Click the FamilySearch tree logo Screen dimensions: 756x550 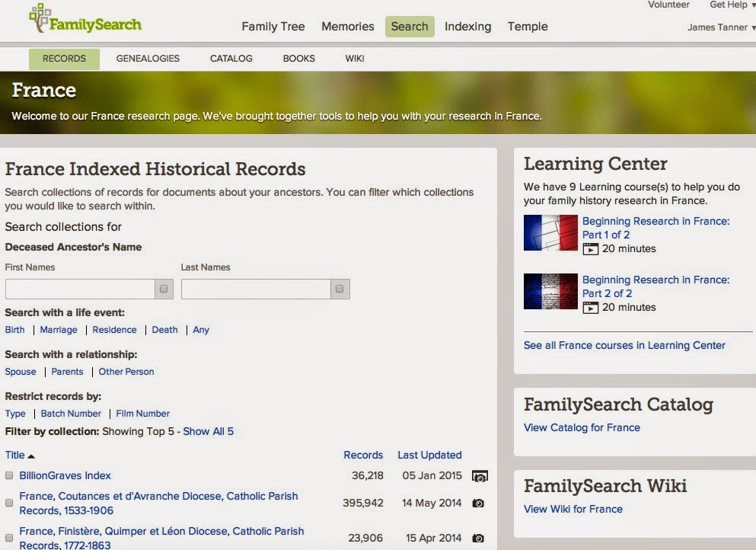[85, 19]
